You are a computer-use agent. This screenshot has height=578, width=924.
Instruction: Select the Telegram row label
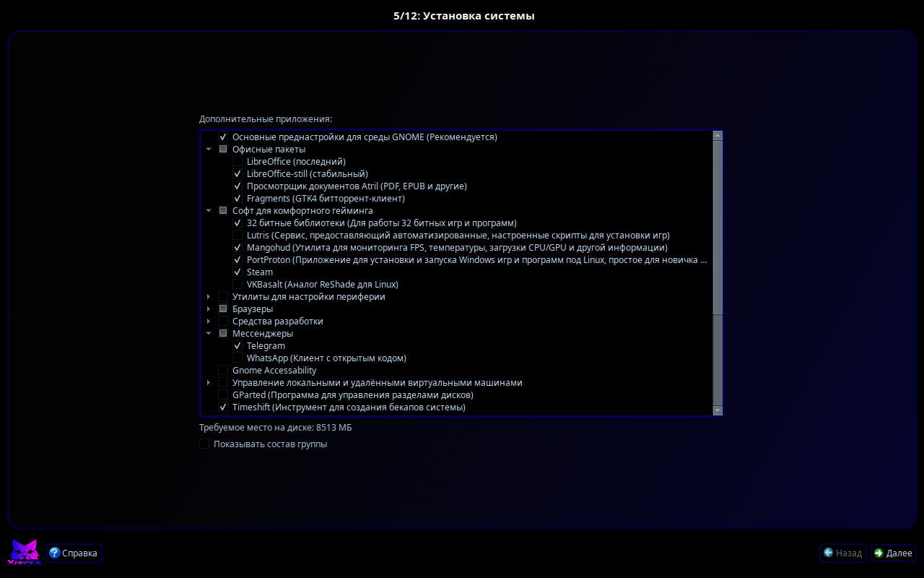266,346
